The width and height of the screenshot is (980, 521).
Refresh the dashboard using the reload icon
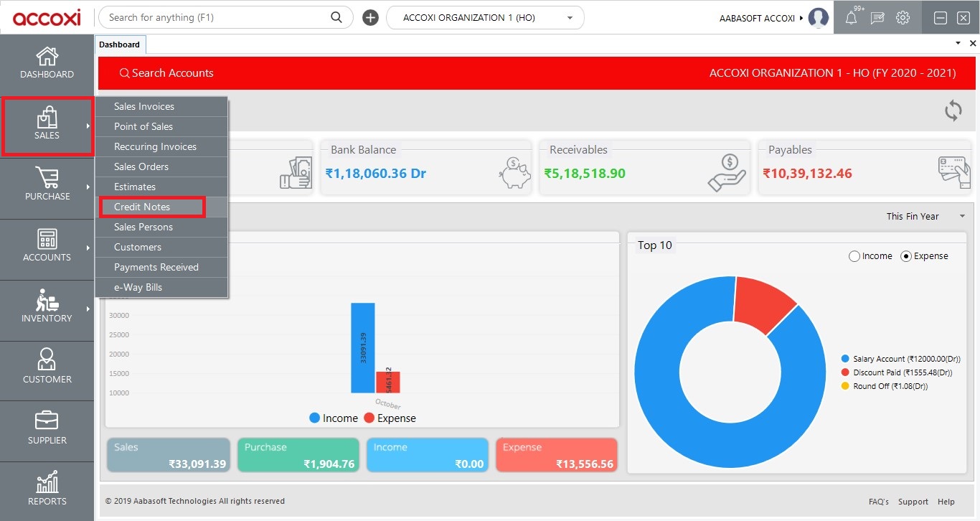[953, 111]
